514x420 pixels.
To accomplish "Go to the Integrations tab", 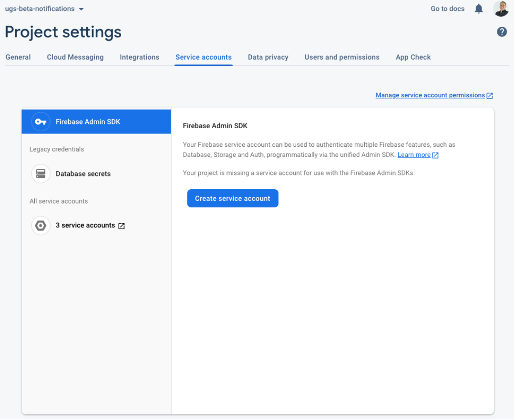I will coord(139,57).
